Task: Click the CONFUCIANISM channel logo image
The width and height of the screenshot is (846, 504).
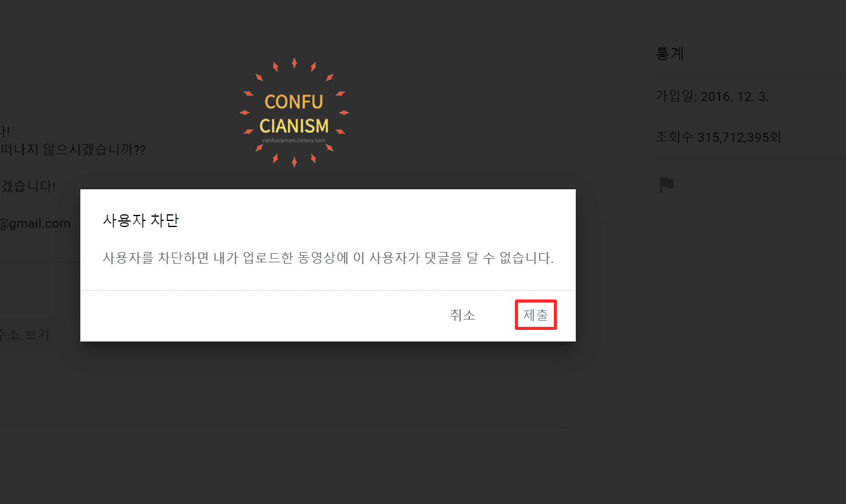Action: 295,113
